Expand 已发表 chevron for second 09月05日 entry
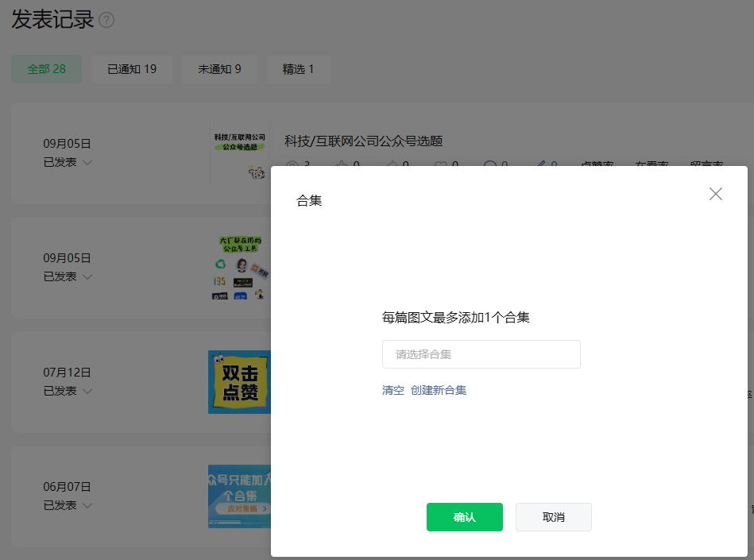Viewport: 754px width, 560px height. (87, 277)
